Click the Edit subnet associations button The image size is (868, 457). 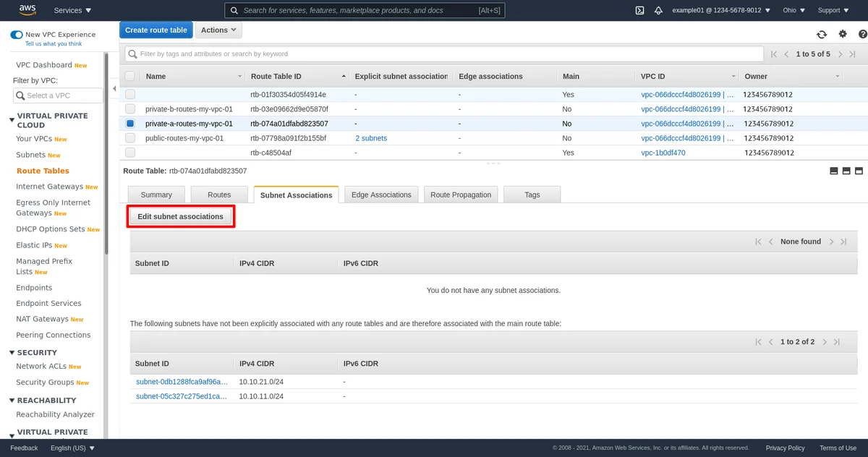[x=180, y=216]
